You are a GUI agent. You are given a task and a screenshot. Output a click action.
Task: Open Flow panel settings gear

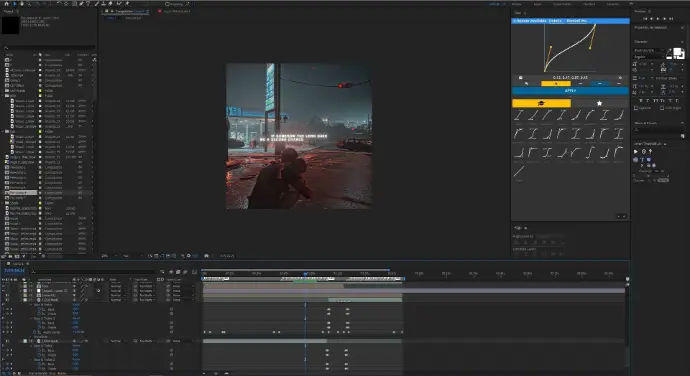tap(620, 77)
